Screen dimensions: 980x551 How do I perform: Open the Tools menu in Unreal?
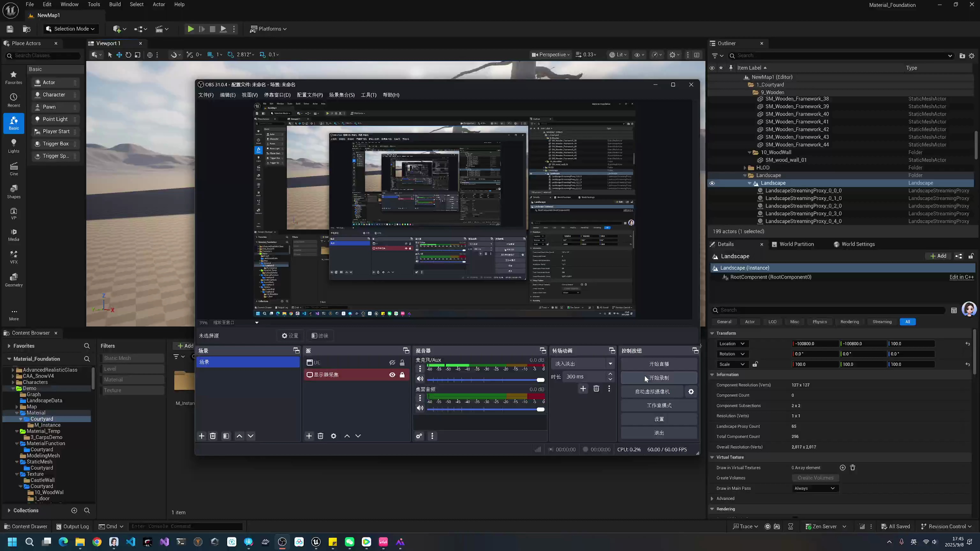pos(94,4)
